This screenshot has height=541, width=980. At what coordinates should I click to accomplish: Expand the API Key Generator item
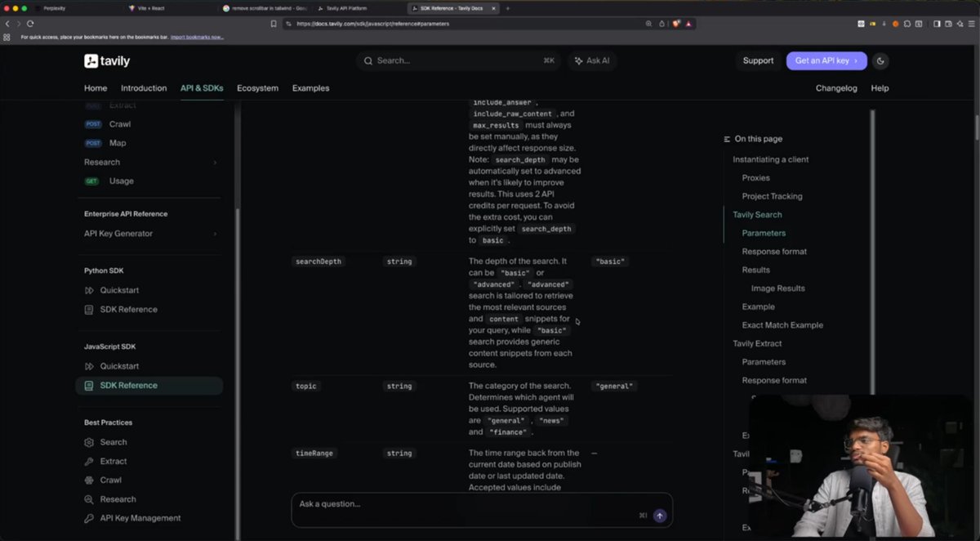[x=149, y=234]
